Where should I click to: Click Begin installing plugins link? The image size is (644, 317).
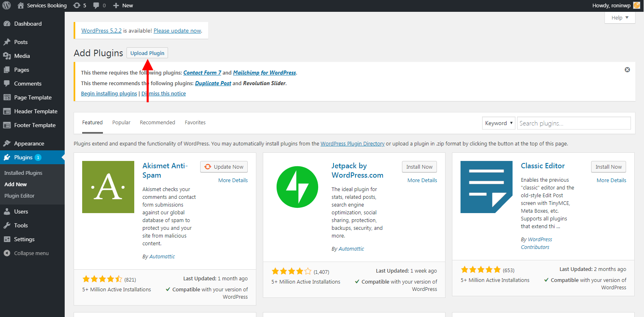point(109,93)
